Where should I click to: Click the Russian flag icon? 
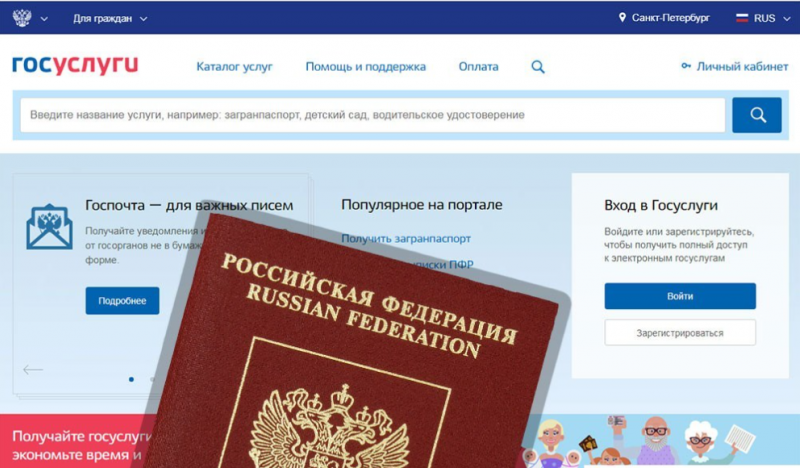click(x=742, y=18)
